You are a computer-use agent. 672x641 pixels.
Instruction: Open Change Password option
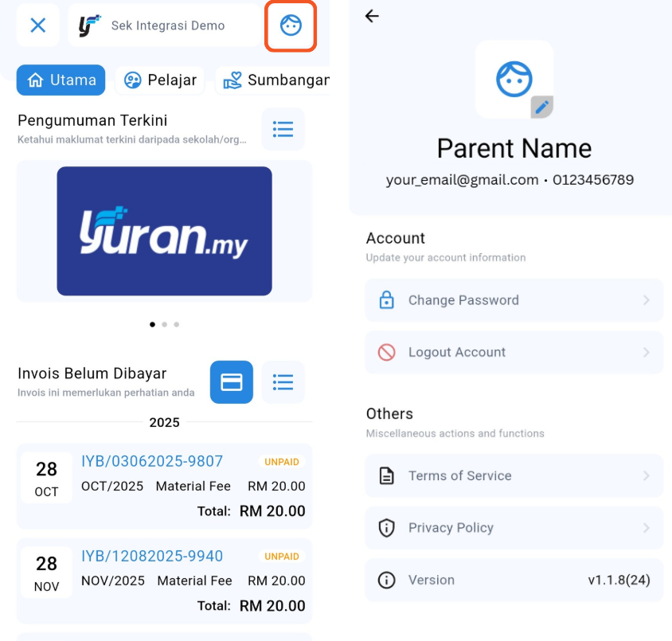pyautogui.click(x=514, y=300)
